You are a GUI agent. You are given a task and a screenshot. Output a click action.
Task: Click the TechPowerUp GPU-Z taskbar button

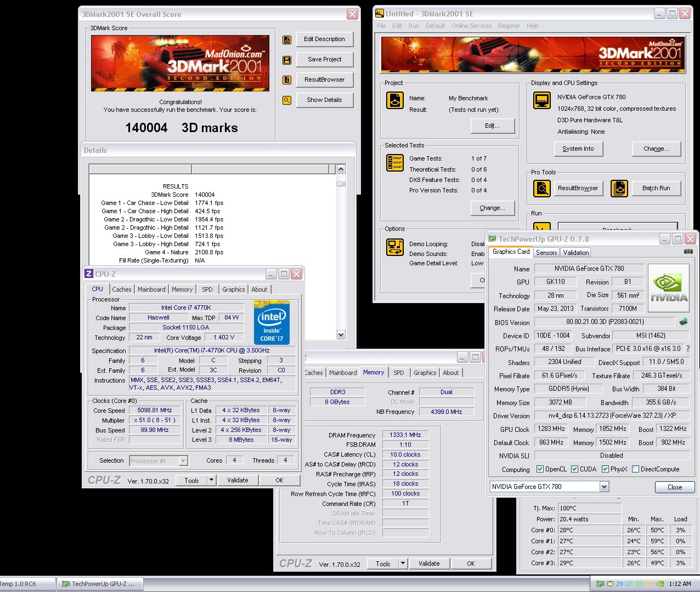(100, 584)
